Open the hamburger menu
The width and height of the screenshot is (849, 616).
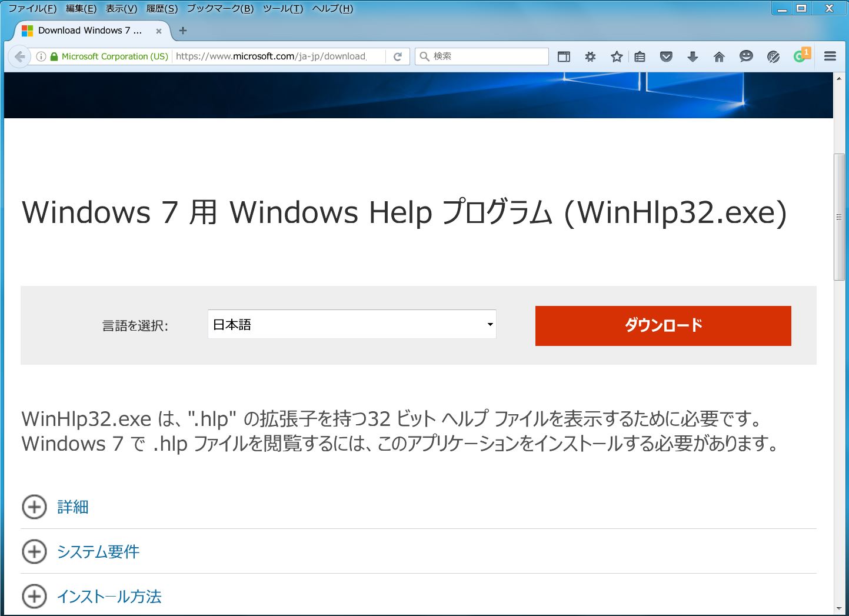click(x=830, y=56)
